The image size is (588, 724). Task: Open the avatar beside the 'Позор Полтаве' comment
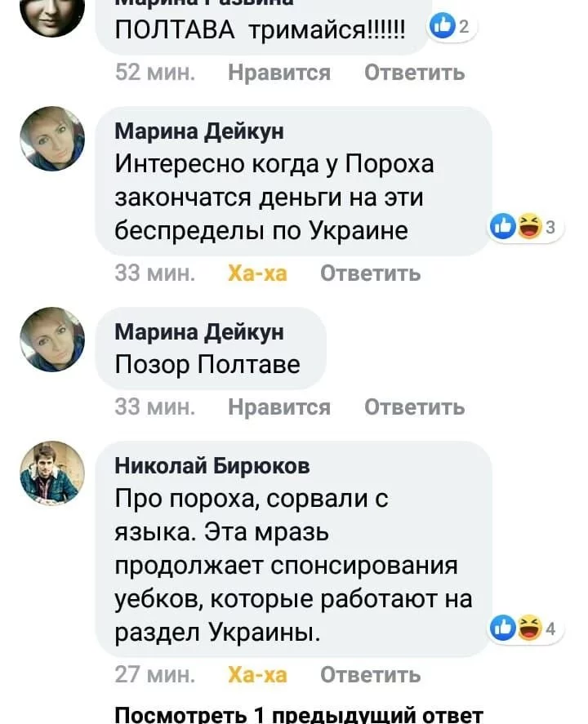(52, 339)
